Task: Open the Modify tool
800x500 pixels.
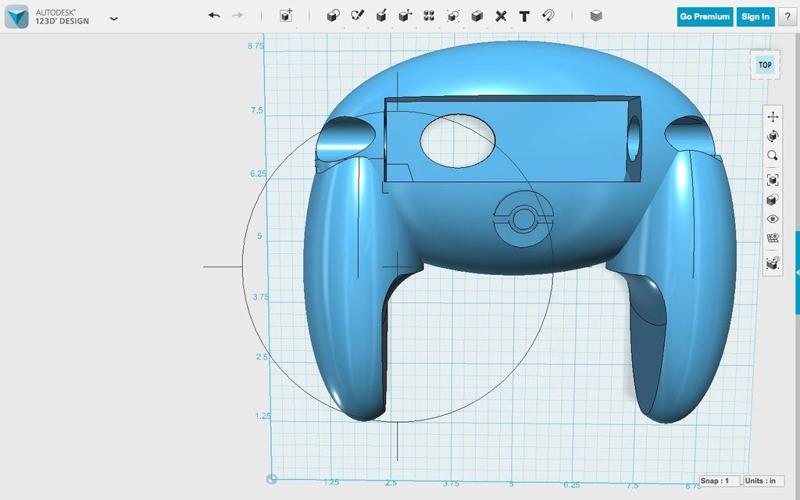Action: (405, 16)
